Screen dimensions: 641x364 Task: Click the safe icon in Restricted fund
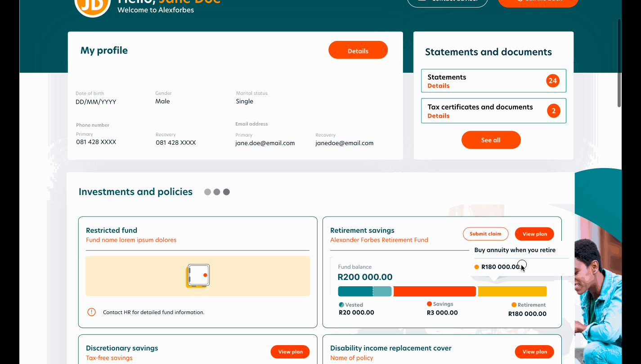tap(197, 276)
